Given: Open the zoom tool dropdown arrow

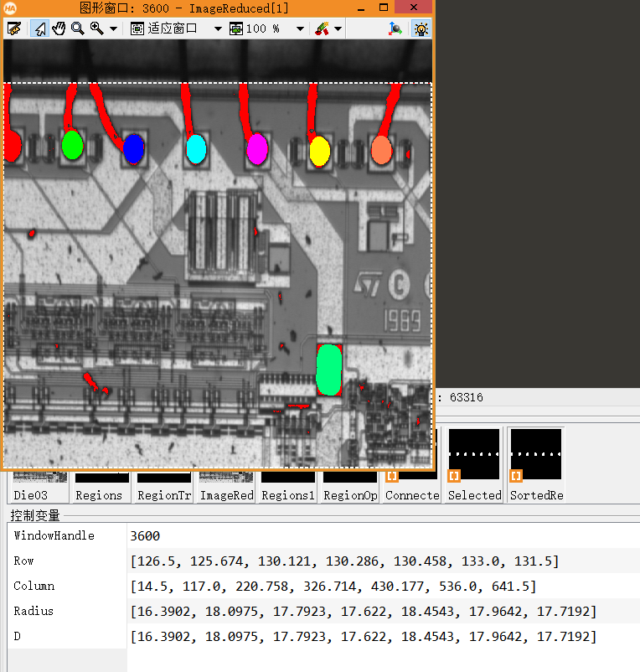Looking at the screenshot, I should [x=114, y=29].
